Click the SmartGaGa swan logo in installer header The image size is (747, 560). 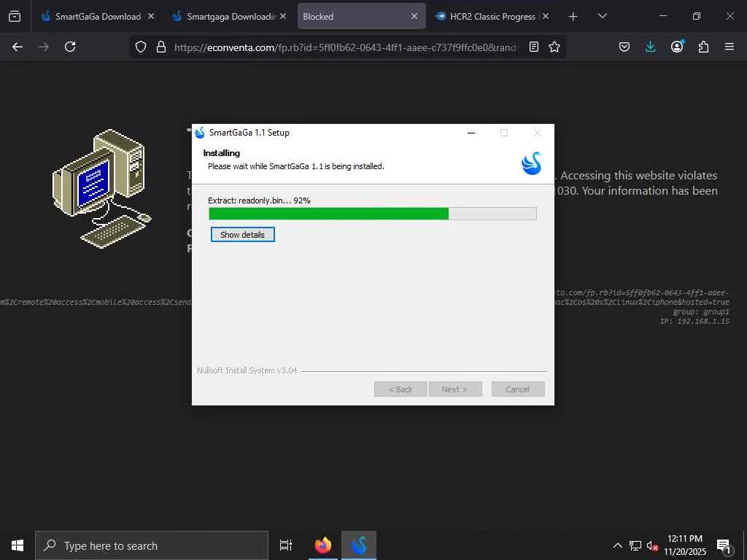[x=531, y=163]
